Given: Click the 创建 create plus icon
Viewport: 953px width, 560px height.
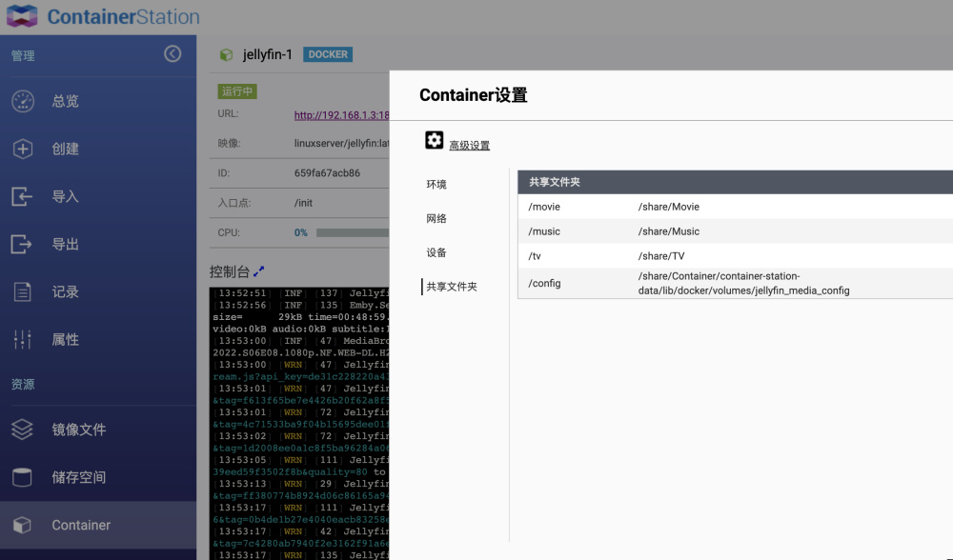Looking at the screenshot, I should [23, 149].
